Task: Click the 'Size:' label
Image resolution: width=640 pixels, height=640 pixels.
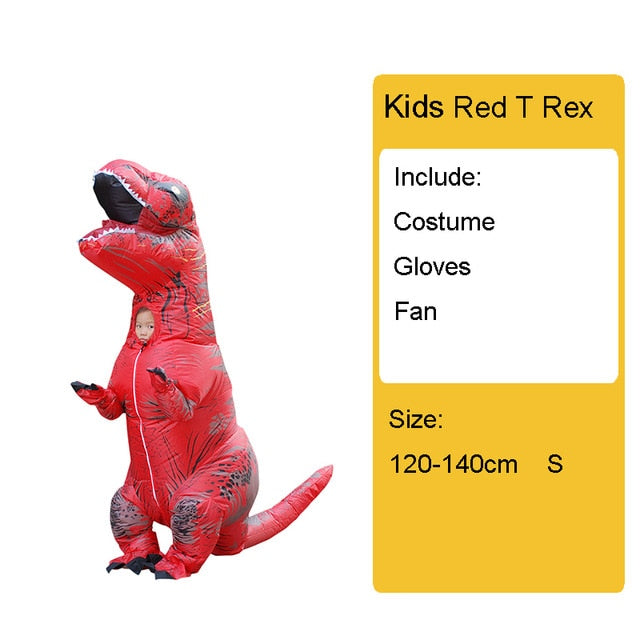Action: coord(416,419)
